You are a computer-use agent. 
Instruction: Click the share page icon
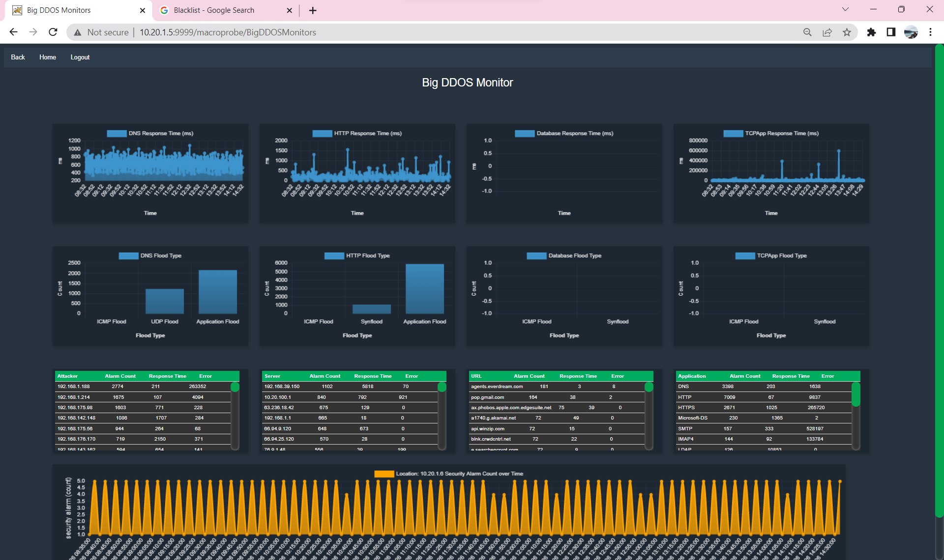click(x=827, y=32)
